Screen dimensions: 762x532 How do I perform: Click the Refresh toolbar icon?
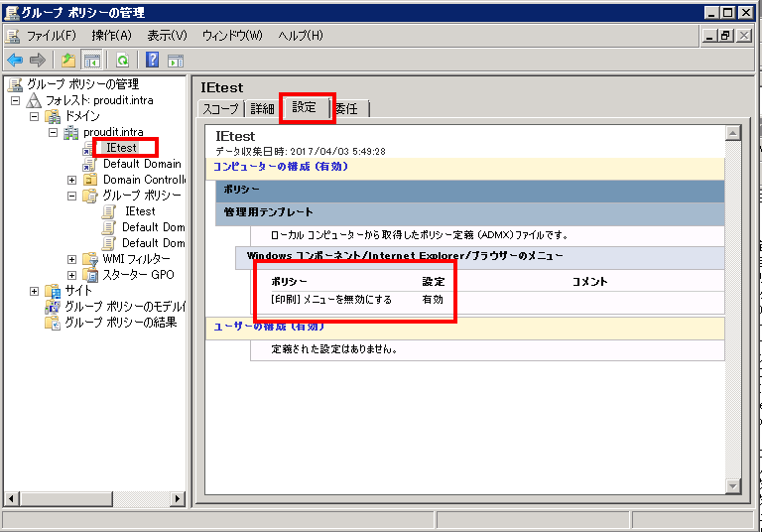click(x=122, y=60)
